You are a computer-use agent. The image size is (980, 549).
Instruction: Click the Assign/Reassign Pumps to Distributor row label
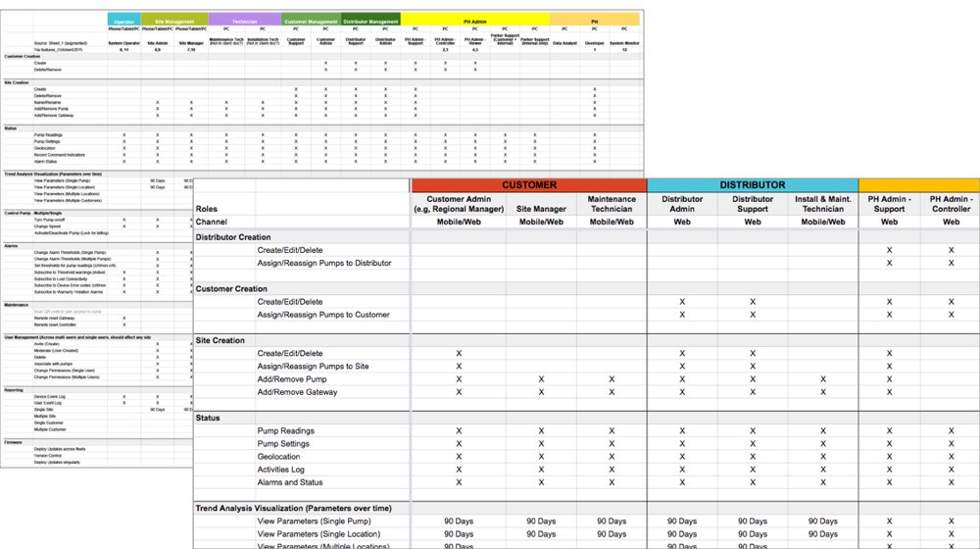click(x=324, y=263)
